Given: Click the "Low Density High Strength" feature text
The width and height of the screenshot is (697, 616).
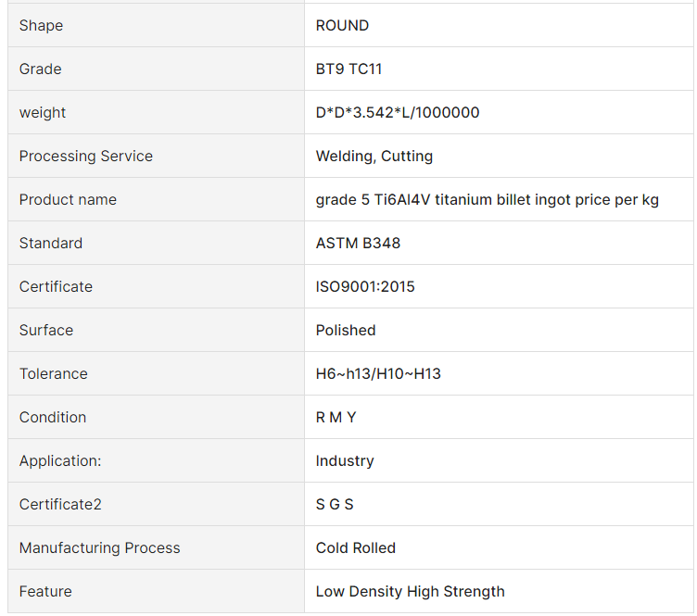Looking at the screenshot, I should point(410,592).
